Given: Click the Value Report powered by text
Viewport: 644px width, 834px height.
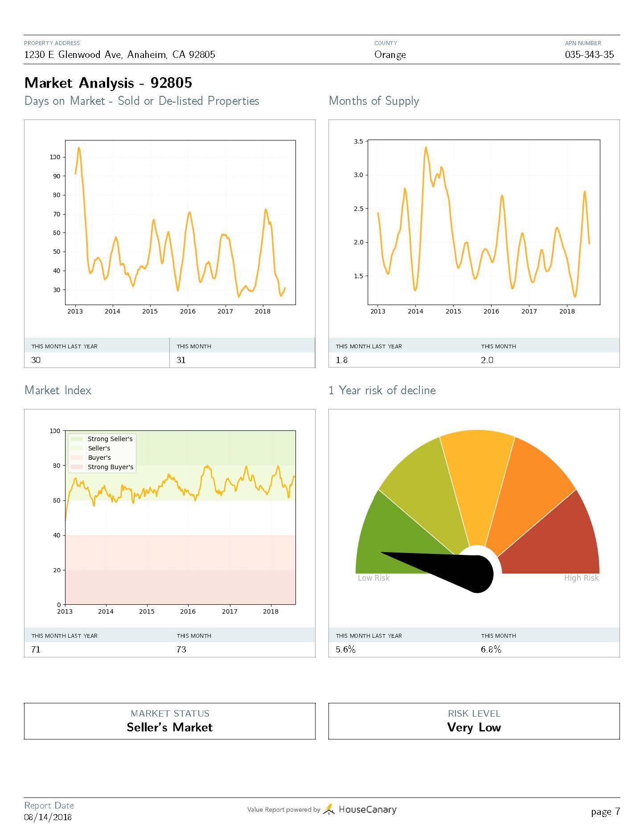Looking at the screenshot, I should (x=284, y=809).
